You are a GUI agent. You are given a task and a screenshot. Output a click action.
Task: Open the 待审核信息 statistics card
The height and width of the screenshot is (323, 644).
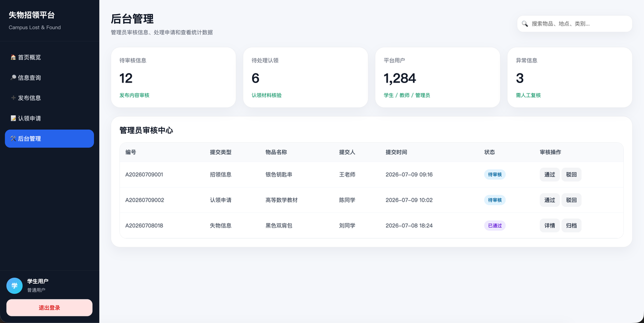coord(173,77)
